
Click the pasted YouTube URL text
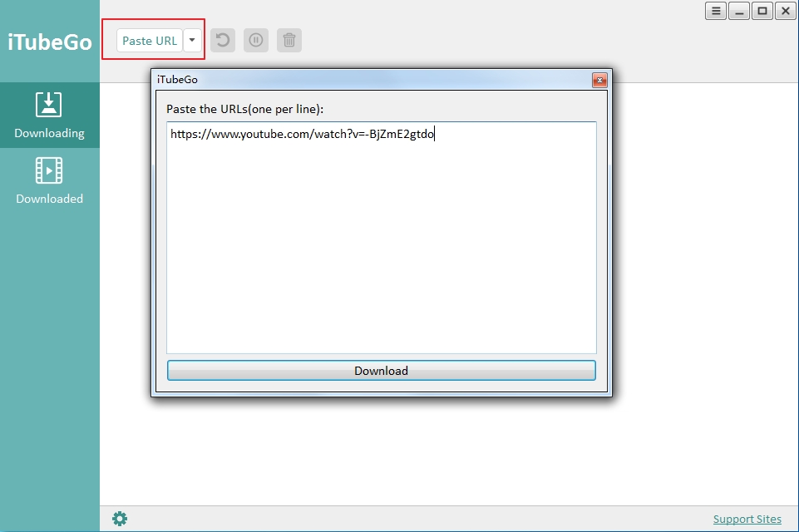pos(302,134)
